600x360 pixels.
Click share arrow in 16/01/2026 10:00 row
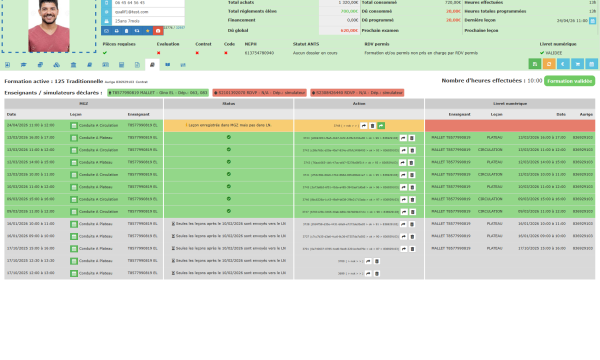(x=403, y=224)
